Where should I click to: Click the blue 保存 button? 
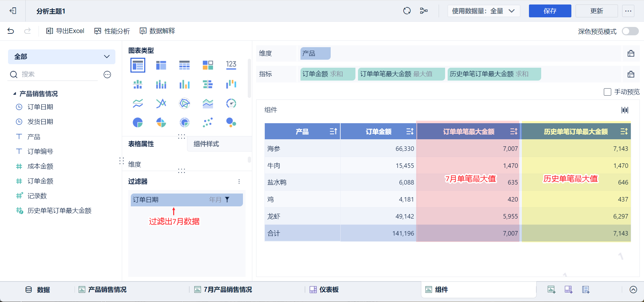click(x=550, y=11)
